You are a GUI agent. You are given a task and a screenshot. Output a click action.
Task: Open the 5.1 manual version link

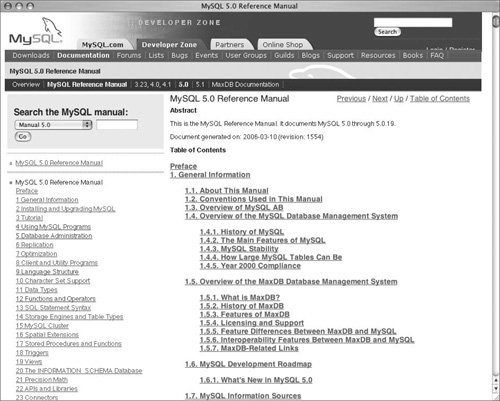(x=200, y=85)
